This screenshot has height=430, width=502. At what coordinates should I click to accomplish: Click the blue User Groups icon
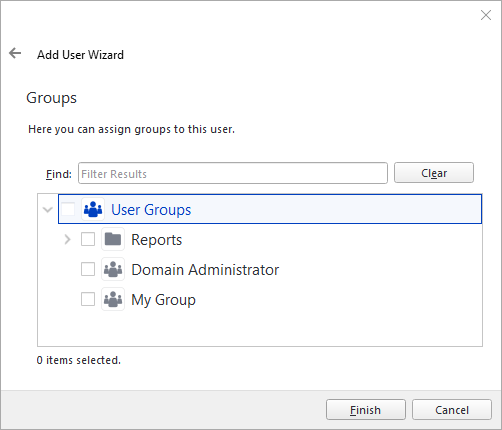pyautogui.click(x=93, y=209)
